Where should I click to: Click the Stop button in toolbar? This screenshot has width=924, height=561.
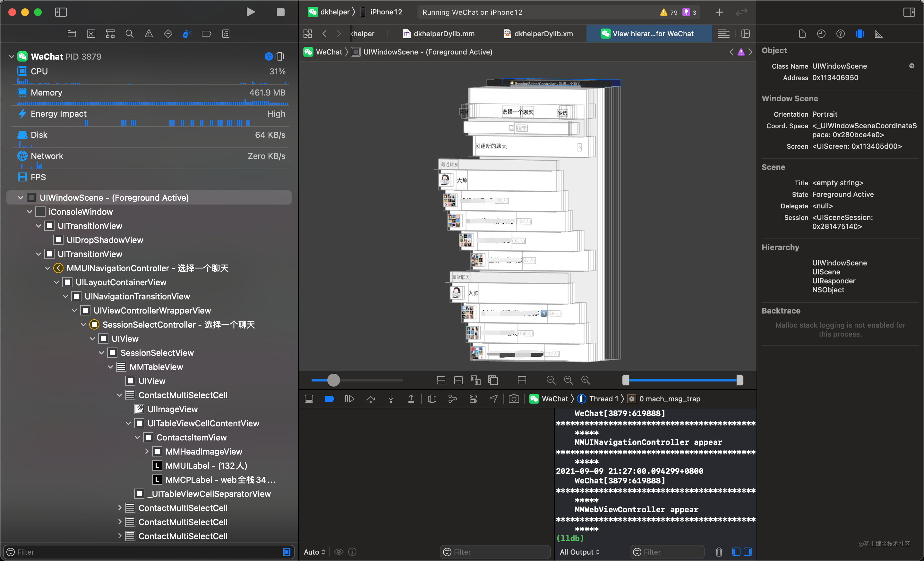point(280,12)
